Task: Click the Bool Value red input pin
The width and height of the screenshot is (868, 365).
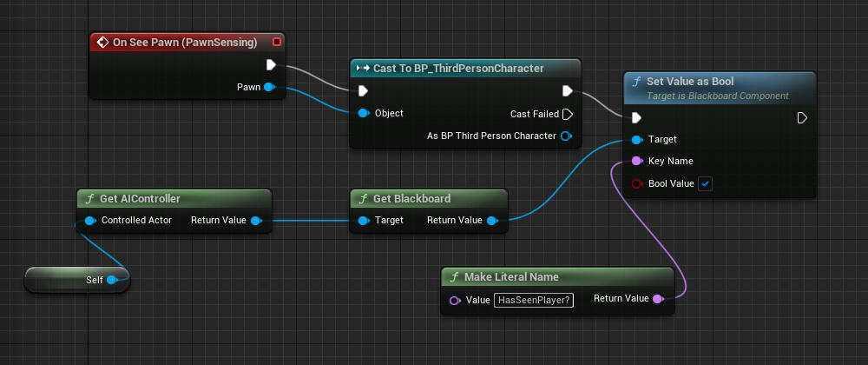Action: pyautogui.click(x=638, y=183)
